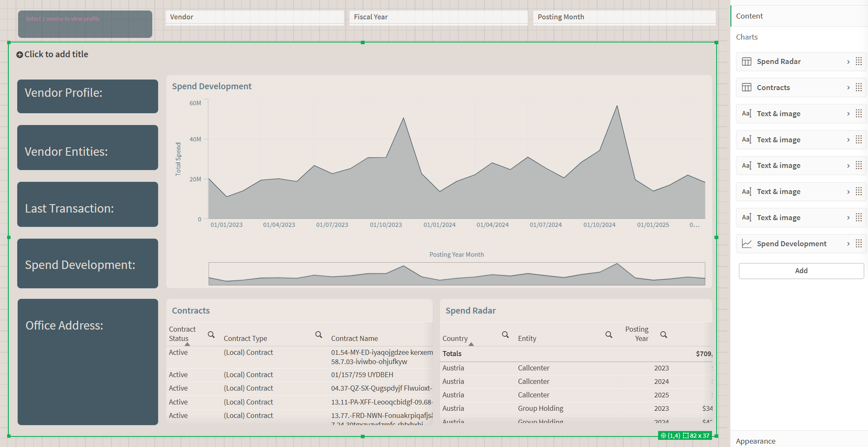Click the Spend Development line chart icon
This screenshot has width=868, height=447.
(x=746, y=244)
